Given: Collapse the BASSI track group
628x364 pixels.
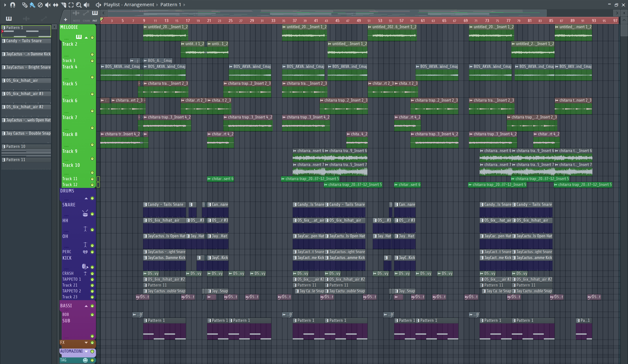Looking at the screenshot, I should (86, 306).
